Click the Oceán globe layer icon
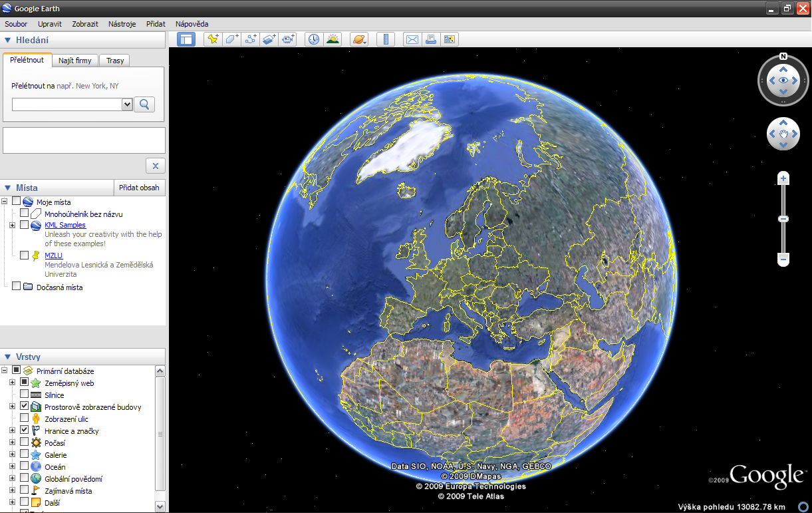The width and height of the screenshot is (812, 513). [x=36, y=467]
